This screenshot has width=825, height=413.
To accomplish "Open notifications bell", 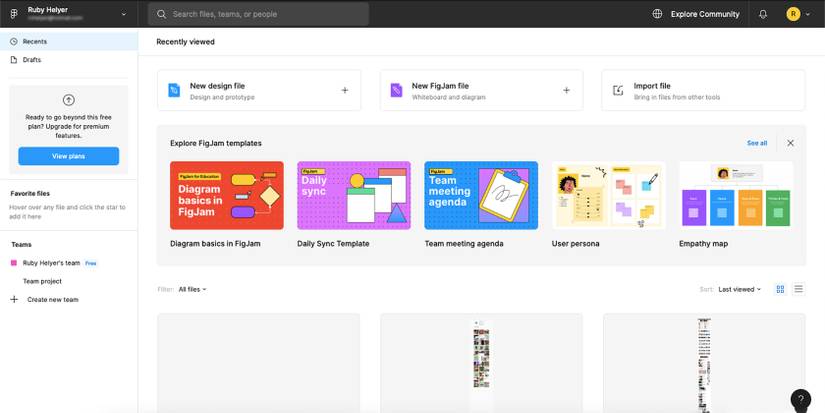I will tap(763, 14).
